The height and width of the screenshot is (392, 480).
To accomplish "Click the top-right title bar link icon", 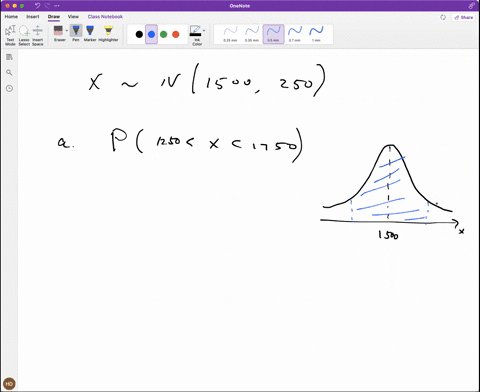I will click(x=471, y=6).
